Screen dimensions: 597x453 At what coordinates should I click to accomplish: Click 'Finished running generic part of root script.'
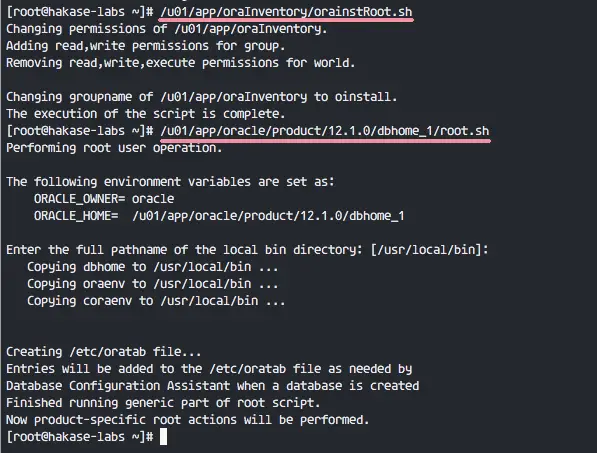pos(163,403)
